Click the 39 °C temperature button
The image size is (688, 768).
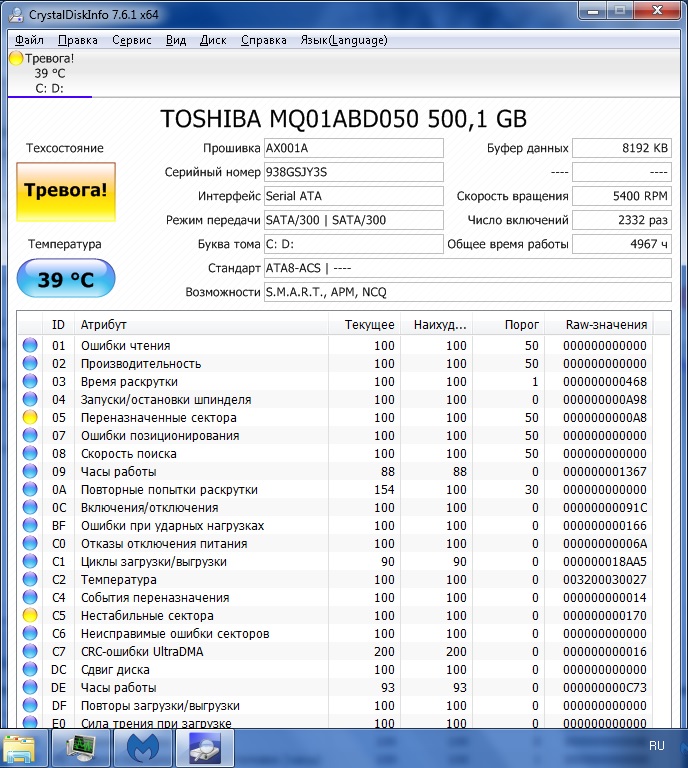[66, 279]
